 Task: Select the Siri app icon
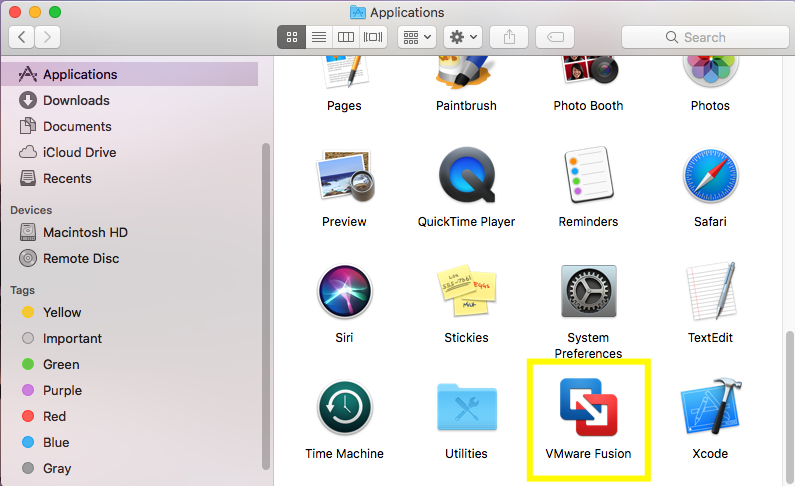click(345, 291)
